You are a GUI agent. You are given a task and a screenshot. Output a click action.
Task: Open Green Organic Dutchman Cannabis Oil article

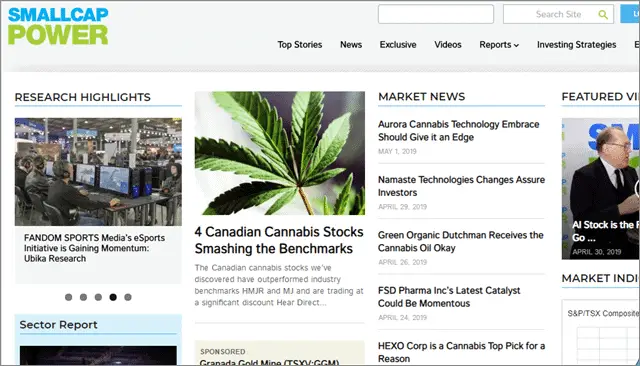(x=460, y=242)
